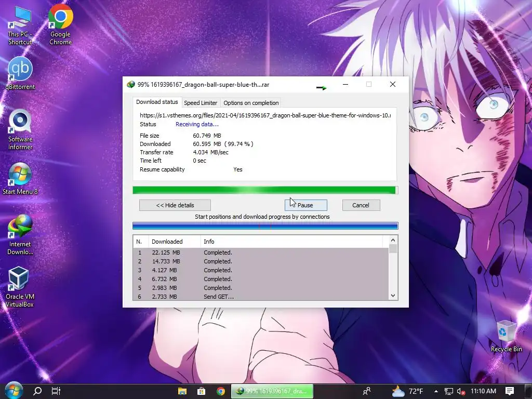Click N. column header
Image resolution: width=532 pixels, height=399 pixels.
click(141, 242)
